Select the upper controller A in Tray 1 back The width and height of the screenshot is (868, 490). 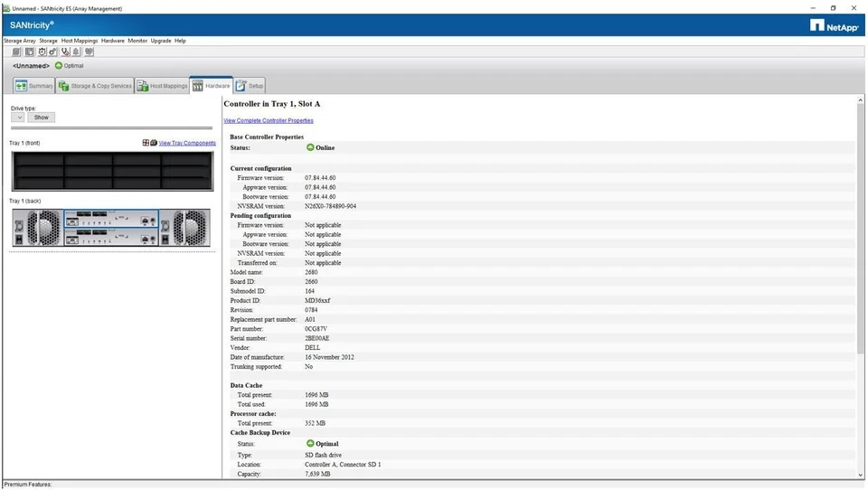111,218
